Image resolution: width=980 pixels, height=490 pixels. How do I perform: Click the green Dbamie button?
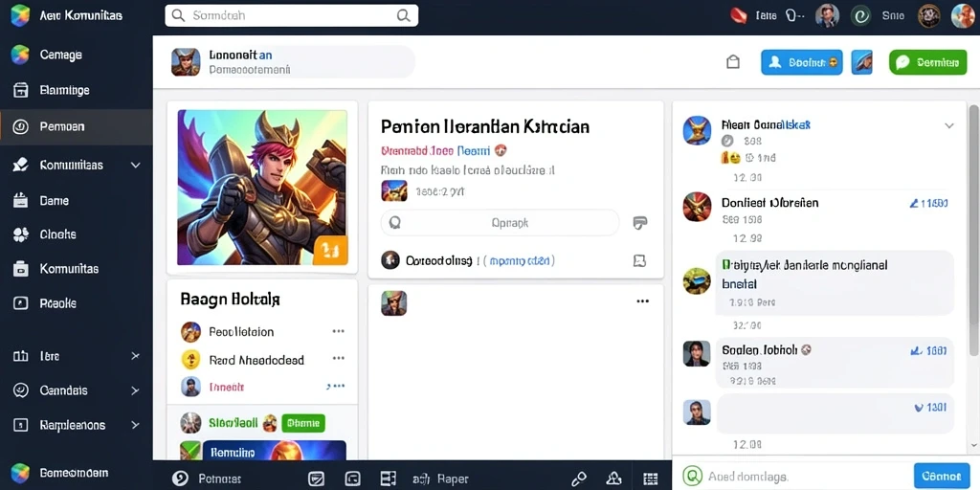(303, 423)
